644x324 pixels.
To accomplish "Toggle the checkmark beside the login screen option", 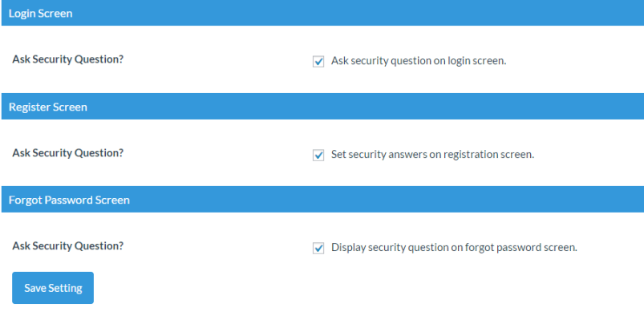I will click(318, 61).
